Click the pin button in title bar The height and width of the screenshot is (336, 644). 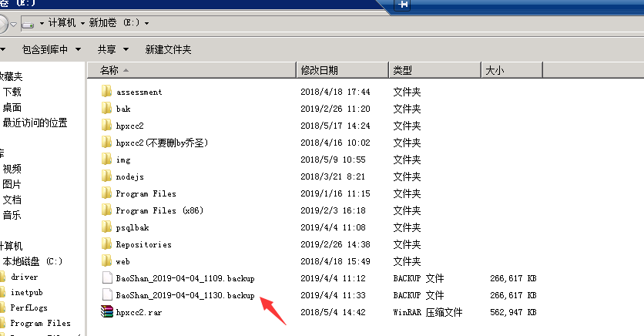402,5
